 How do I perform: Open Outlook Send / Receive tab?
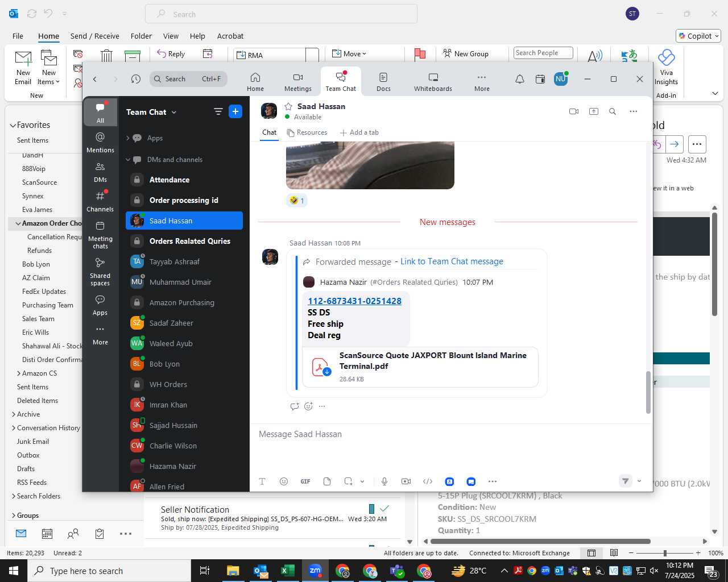click(x=95, y=36)
